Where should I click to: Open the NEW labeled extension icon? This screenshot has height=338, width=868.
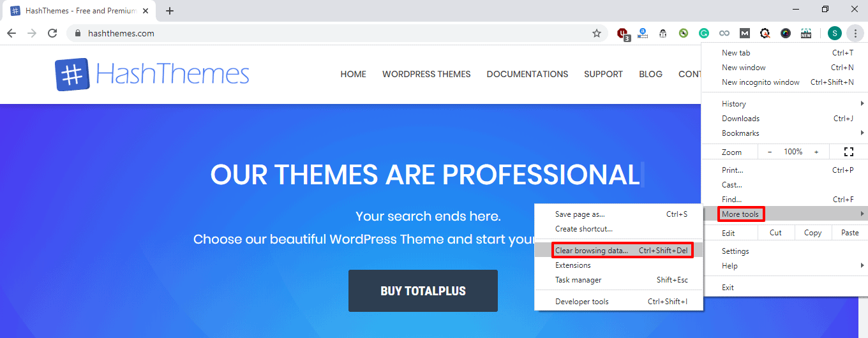point(806,33)
